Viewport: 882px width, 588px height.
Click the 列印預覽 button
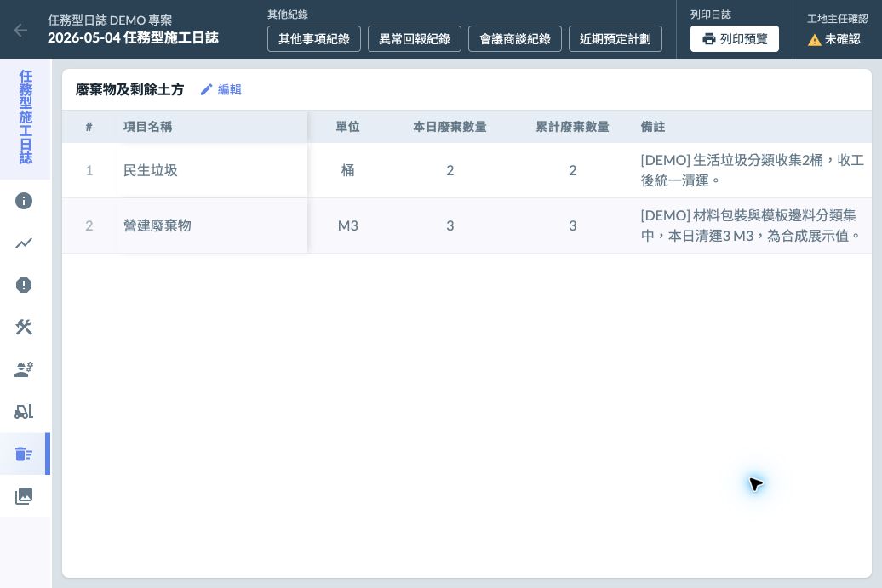(735, 39)
